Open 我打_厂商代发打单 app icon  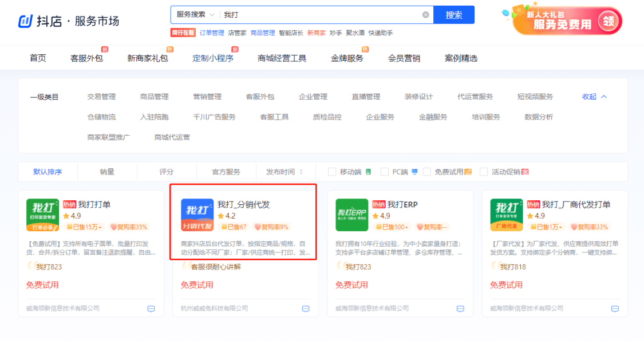tap(507, 215)
